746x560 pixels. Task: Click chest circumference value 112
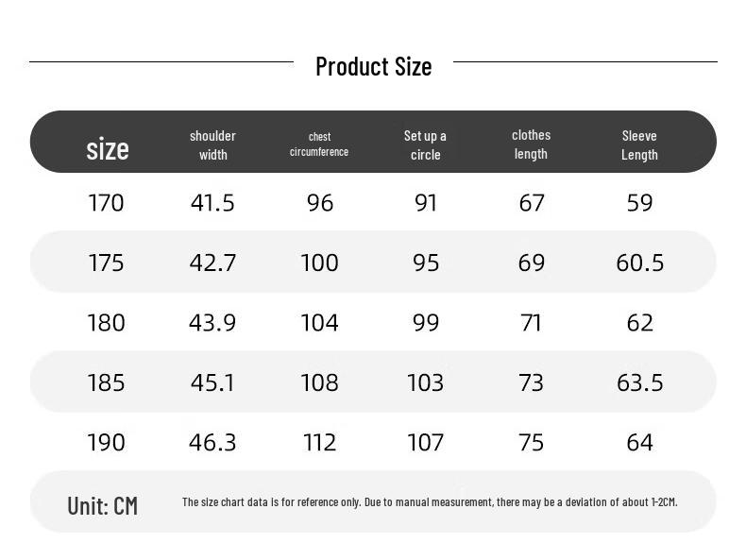click(319, 442)
